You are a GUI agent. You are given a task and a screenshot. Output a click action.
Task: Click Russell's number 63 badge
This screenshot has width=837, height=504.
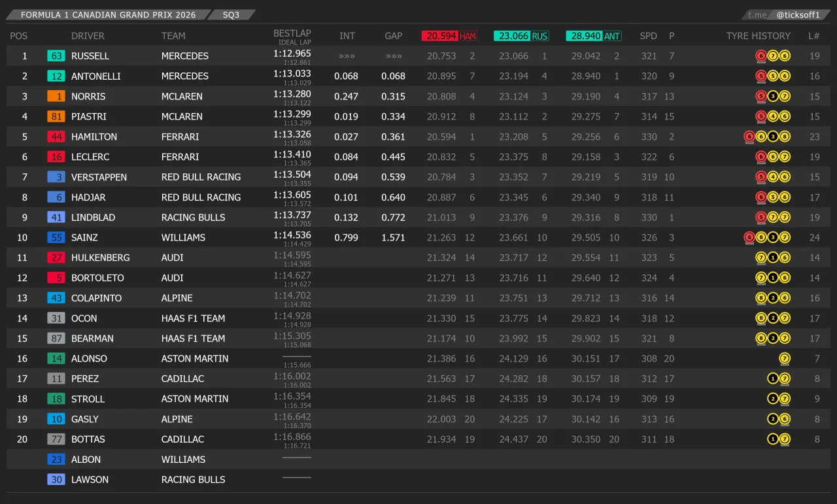click(x=56, y=56)
